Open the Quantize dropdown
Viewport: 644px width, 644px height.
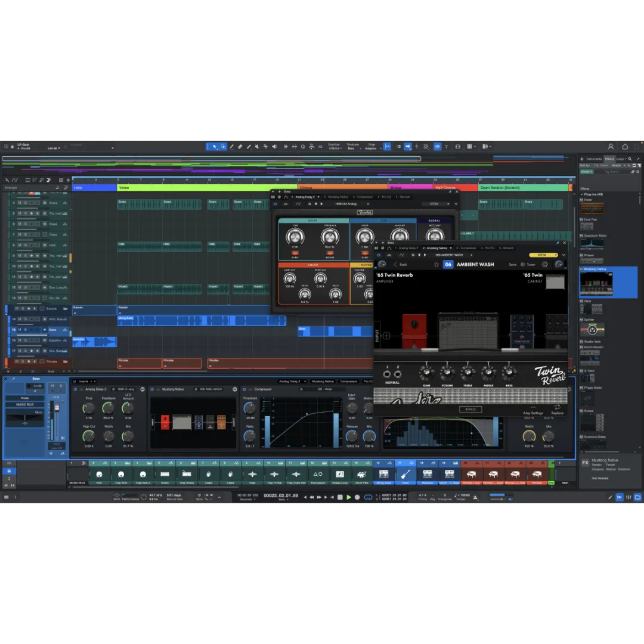click(x=334, y=147)
